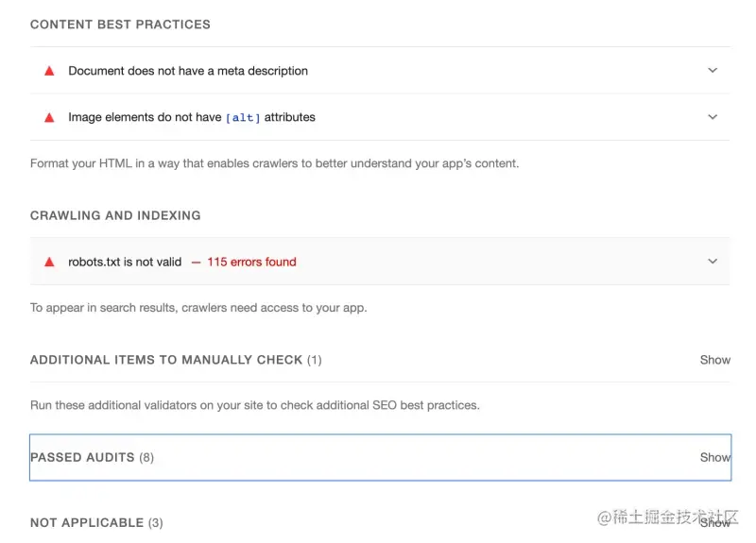Click the 'CONTENT BEST PRACTICES' heading
Image resolution: width=756 pixels, height=543 pixels.
(120, 25)
